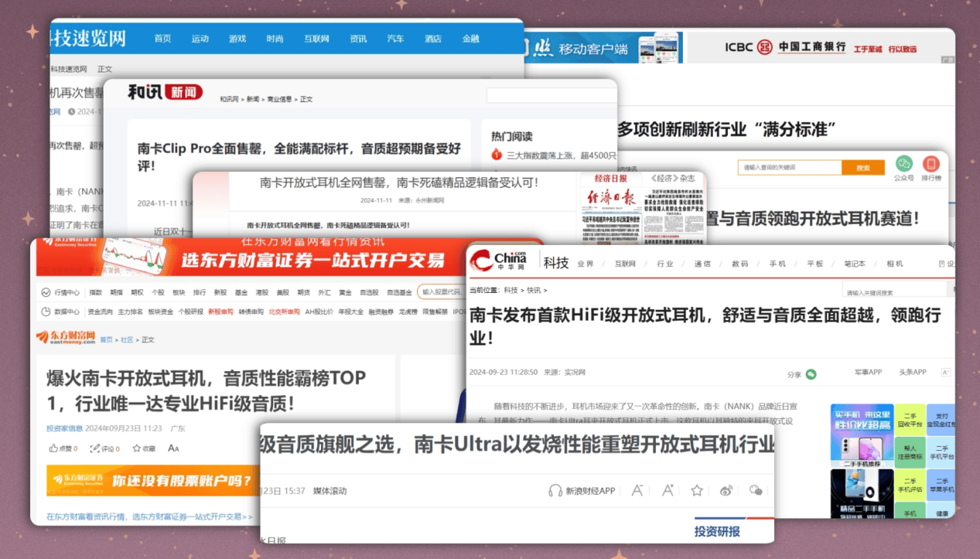The height and width of the screenshot is (559, 980).
Task: Click the WeChat share icon on Sina page
Action: 756,490
